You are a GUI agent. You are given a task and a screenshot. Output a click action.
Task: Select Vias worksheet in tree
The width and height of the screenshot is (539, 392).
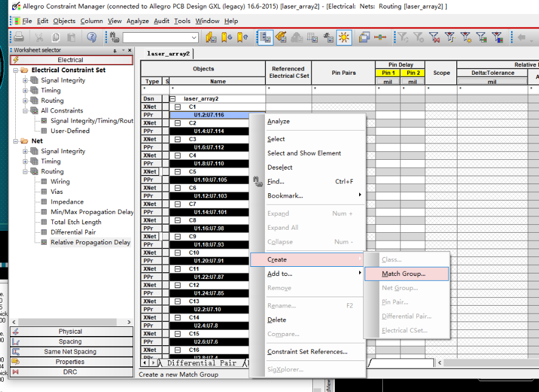tap(57, 191)
